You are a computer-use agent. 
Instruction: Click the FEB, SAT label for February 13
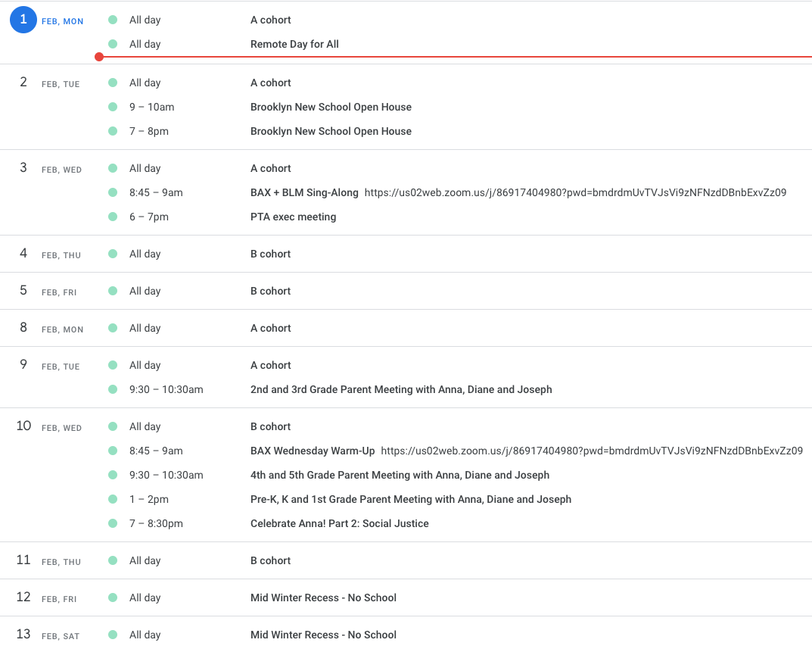tap(61, 636)
